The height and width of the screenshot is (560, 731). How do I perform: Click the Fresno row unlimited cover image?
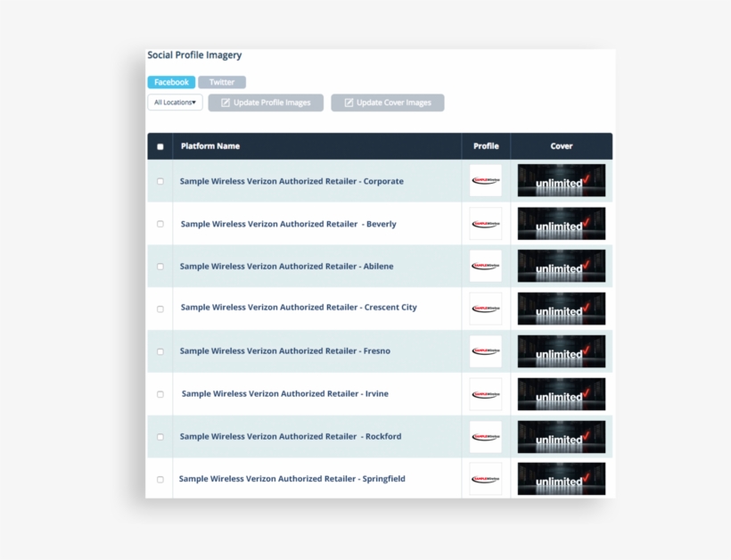point(562,351)
